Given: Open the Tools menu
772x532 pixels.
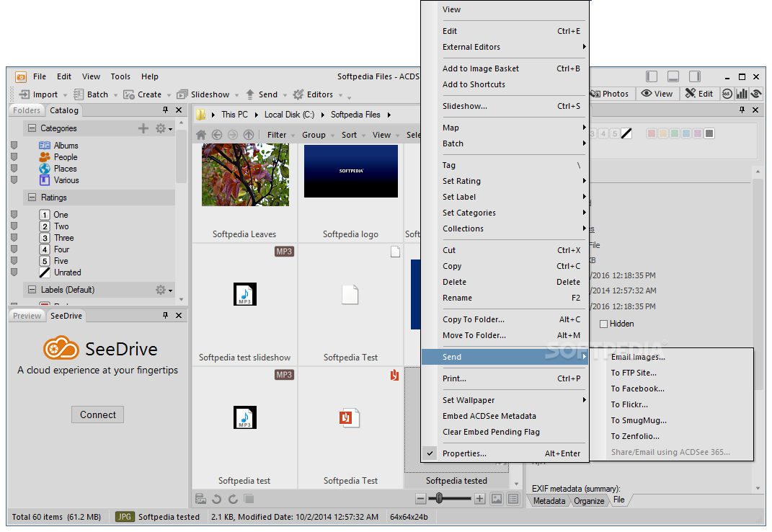Looking at the screenshot, I should click(120, 76).
